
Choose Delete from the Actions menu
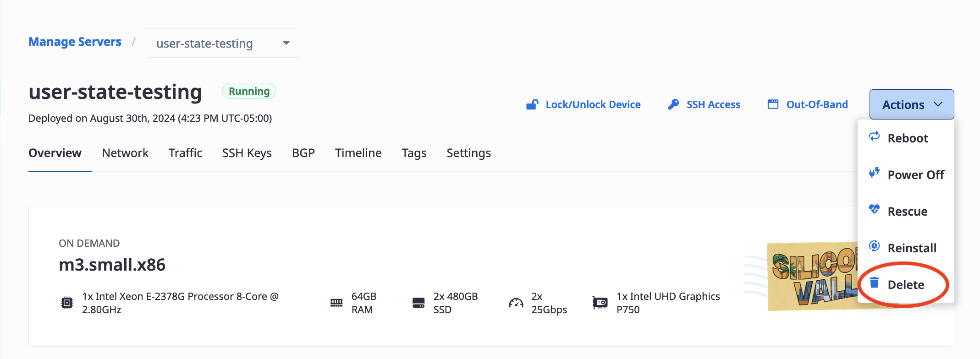pyautogui.click(x=906, y=285)
